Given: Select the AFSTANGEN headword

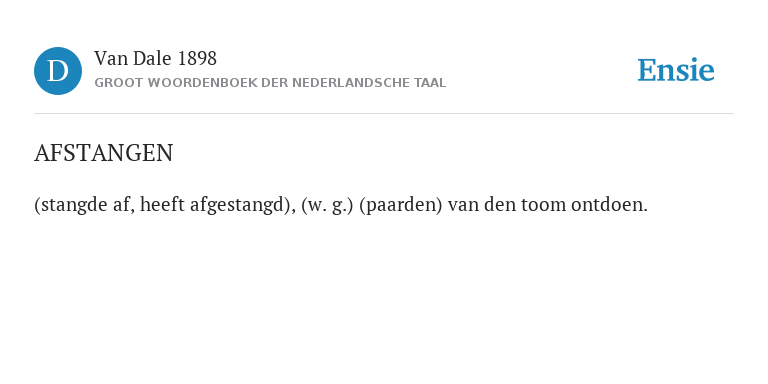Looking at the screenshot, I should pyautogui.click(x=103, y=153).
